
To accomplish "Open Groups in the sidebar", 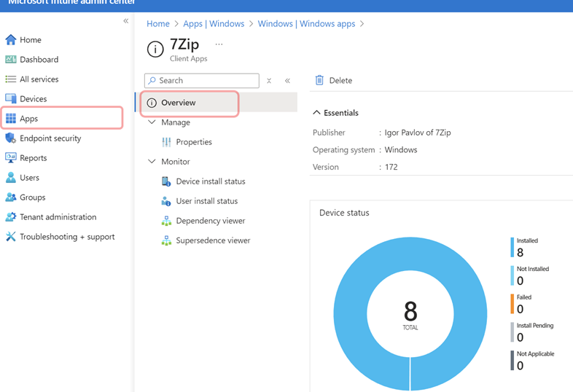I will pos(33,197).
